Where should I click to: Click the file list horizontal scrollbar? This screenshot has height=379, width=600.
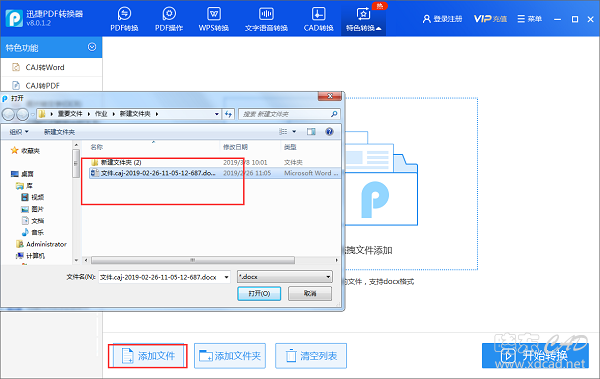(193, 260)
